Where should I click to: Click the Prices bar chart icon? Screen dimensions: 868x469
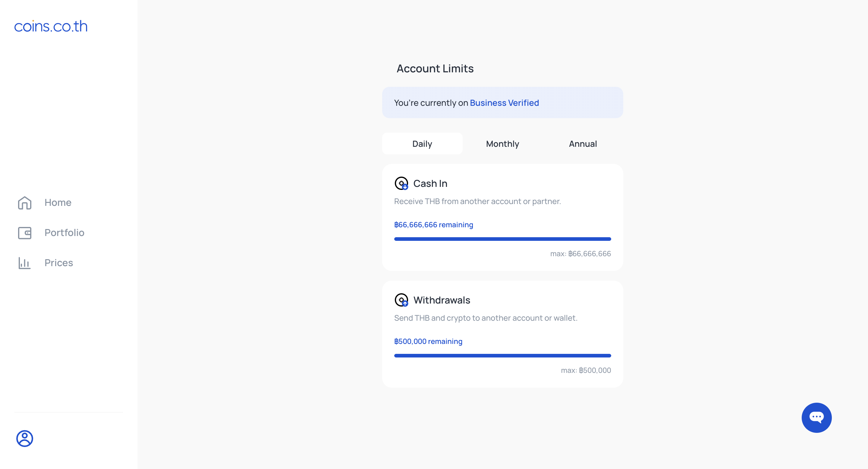25,263
